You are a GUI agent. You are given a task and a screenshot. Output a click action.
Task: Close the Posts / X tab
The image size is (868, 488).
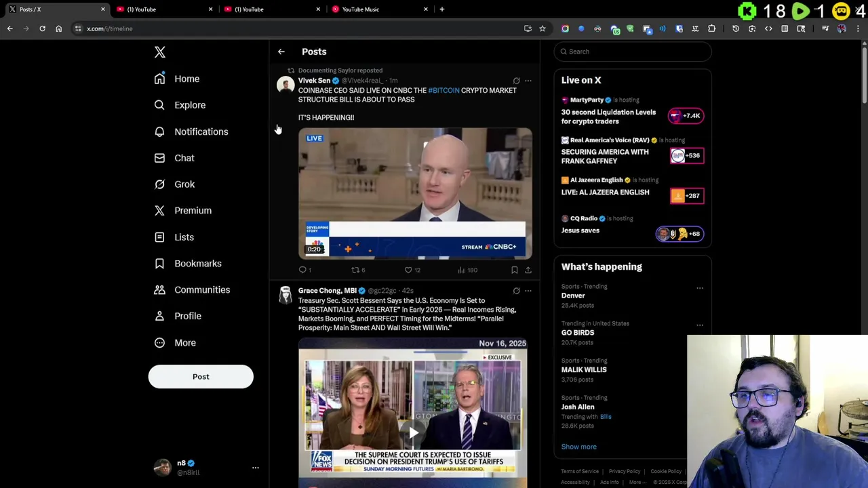(x=103, y=9)
